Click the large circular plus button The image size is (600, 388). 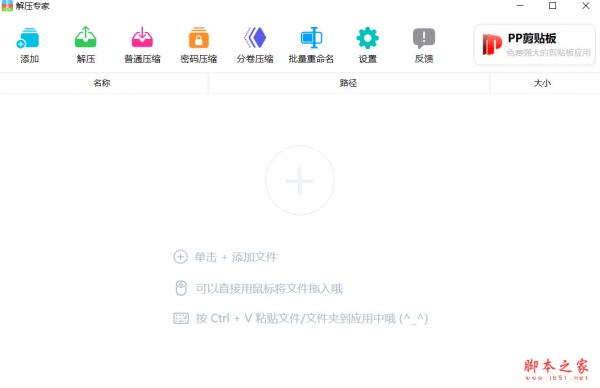pyautogui.click(x=300, y=180)
